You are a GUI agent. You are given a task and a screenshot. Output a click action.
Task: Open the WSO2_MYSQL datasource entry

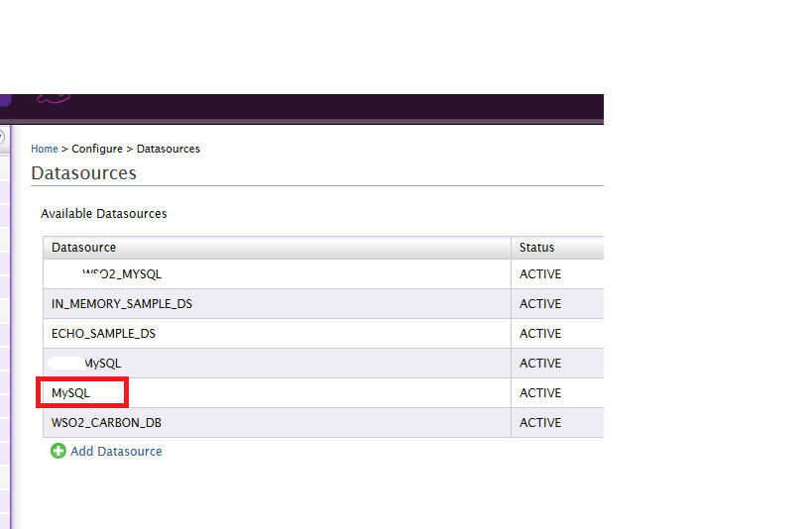click(122, 274)
